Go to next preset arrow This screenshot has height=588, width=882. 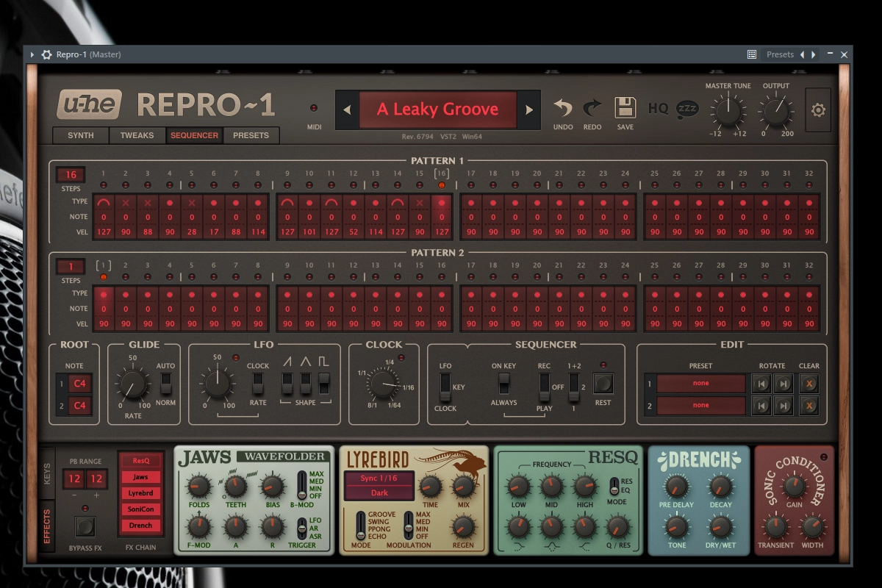coord(528,110)
